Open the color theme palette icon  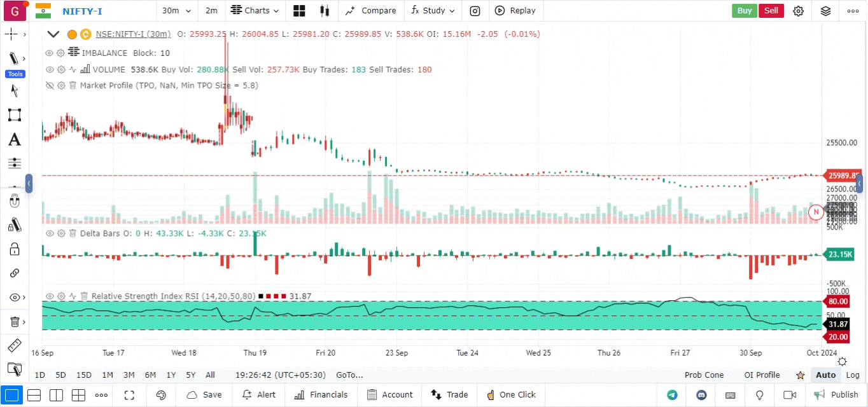[161, 395]
